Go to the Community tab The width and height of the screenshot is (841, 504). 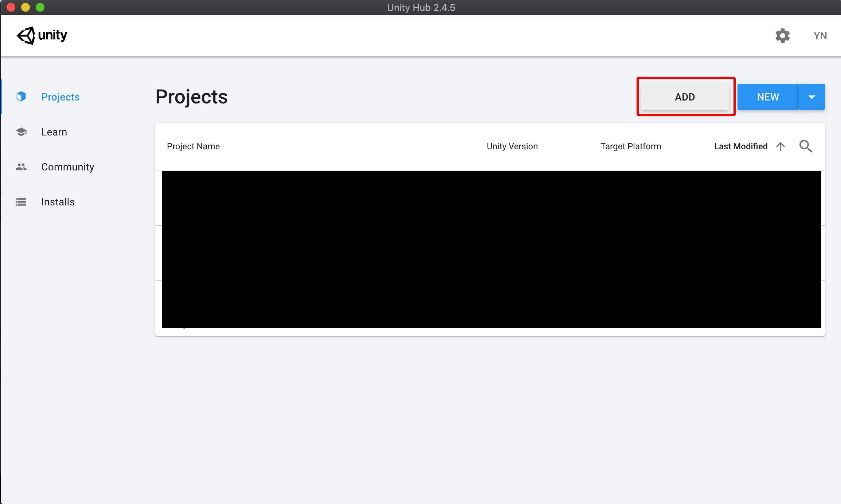click(x=68, y=167)
